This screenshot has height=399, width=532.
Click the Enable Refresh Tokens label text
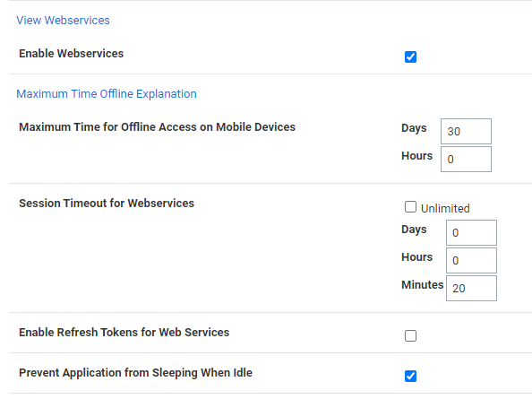pos(124,332)
